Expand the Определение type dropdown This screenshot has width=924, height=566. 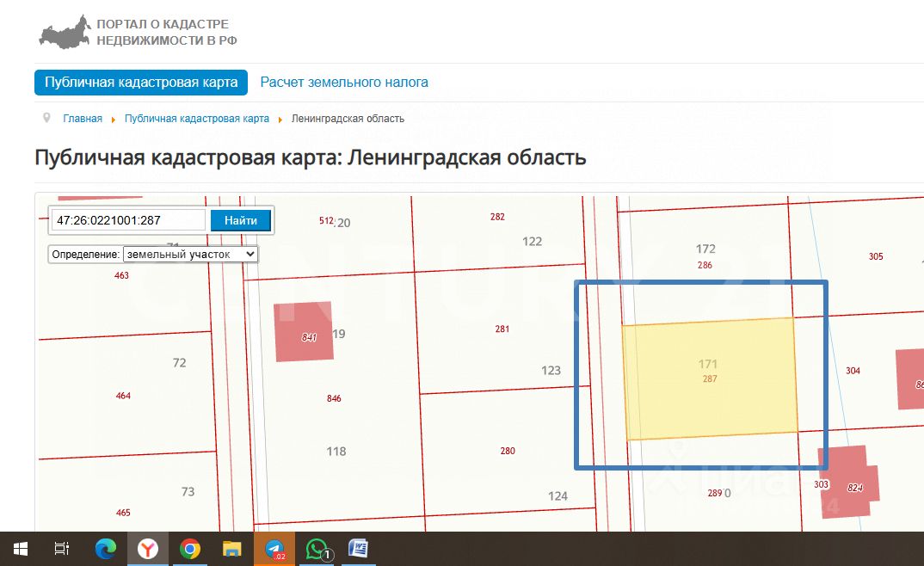tap(190, 254)
